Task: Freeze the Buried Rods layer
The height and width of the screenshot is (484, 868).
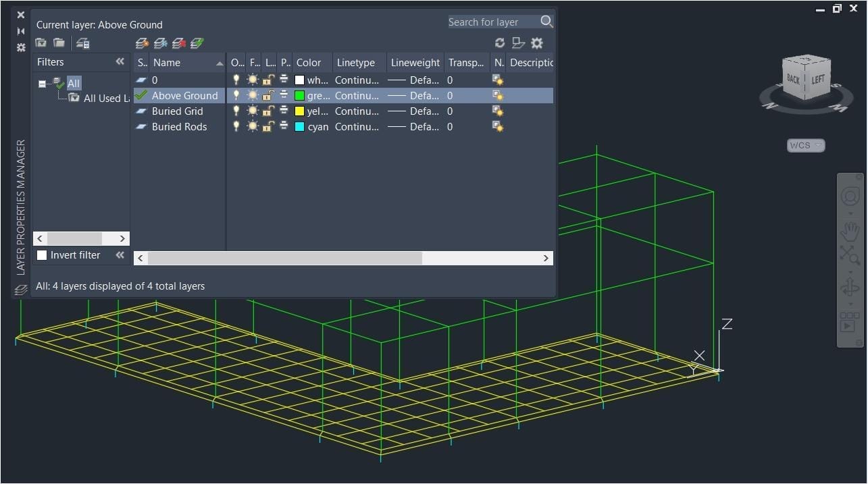Action: pos(252,126)
